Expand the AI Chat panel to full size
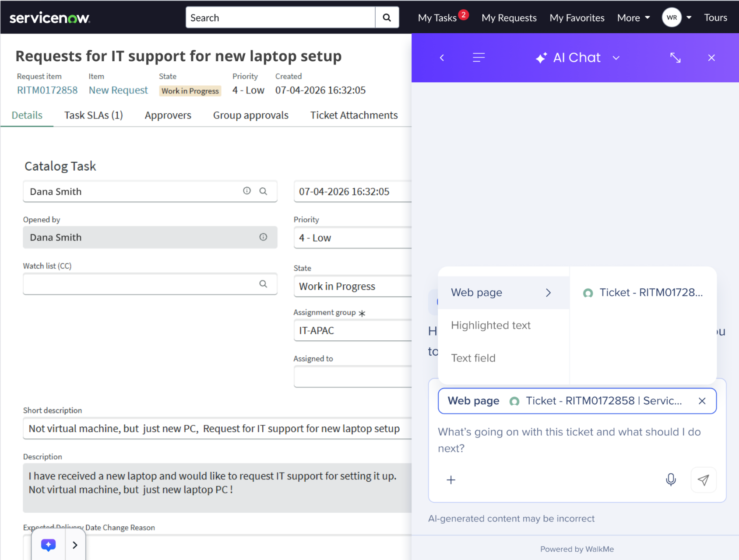This screenshot has width=739, height=560. 675,58
